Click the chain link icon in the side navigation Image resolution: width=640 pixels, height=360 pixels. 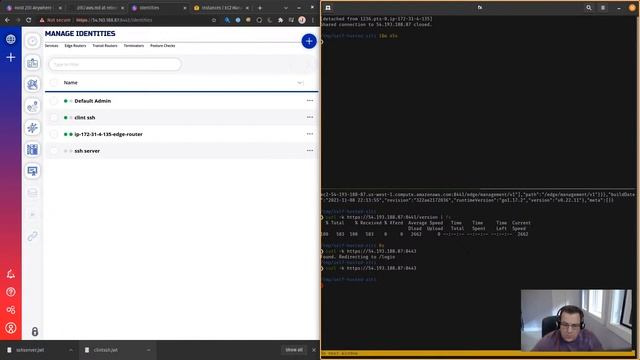click(x=33, y=236)
